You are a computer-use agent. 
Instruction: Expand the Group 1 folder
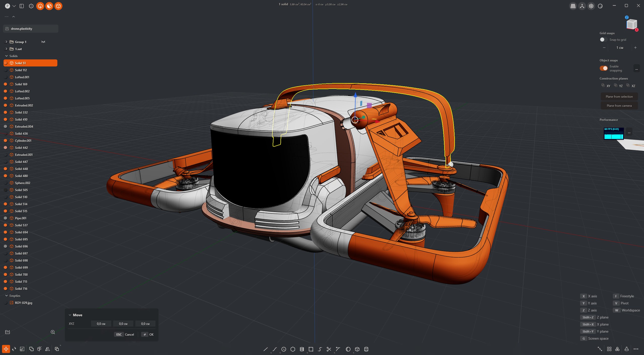pyautogui.click(x=6, y=42)
